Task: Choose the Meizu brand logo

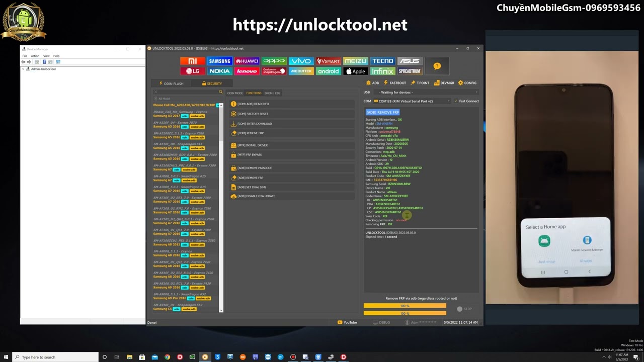Action: [x=355, y=61]
